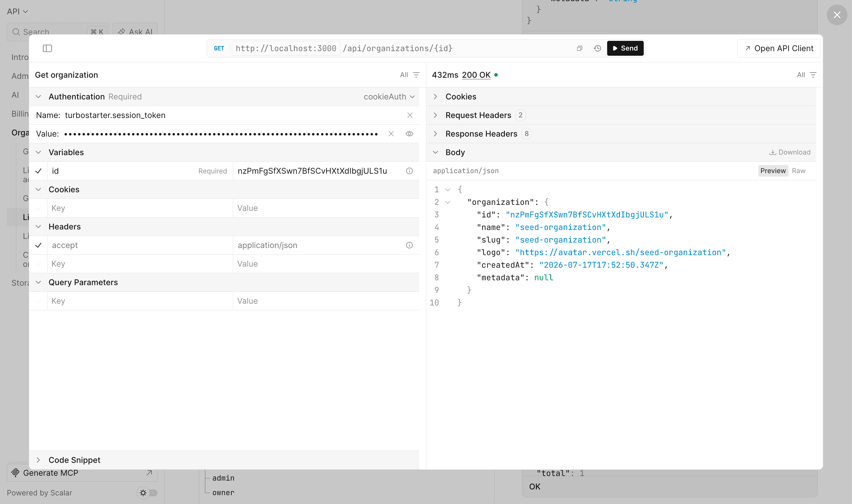This screenshot has height=504, width=852.
Task: Download the response body
Action: (789, 153)
